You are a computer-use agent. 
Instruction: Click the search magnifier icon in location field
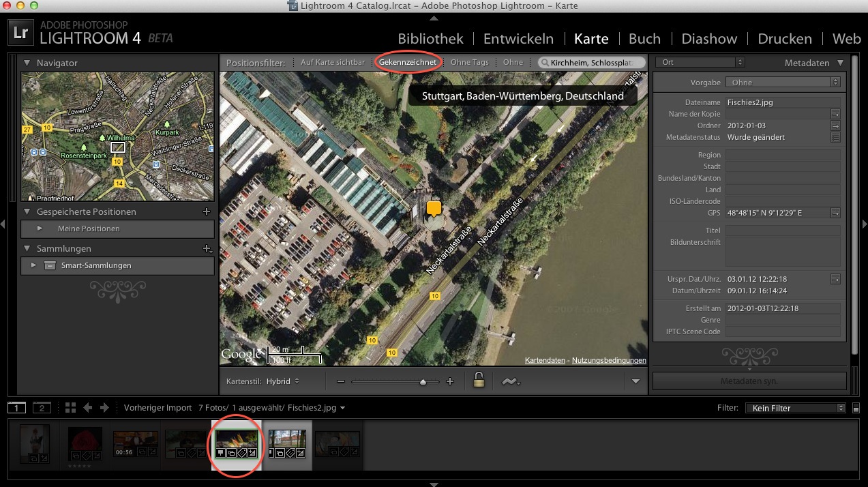click(545, 63)
